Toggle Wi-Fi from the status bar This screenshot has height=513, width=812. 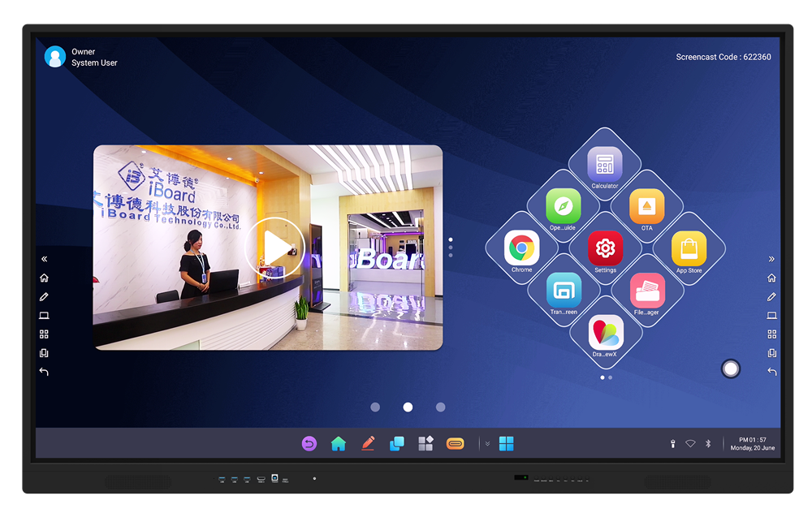coord(691,443)
